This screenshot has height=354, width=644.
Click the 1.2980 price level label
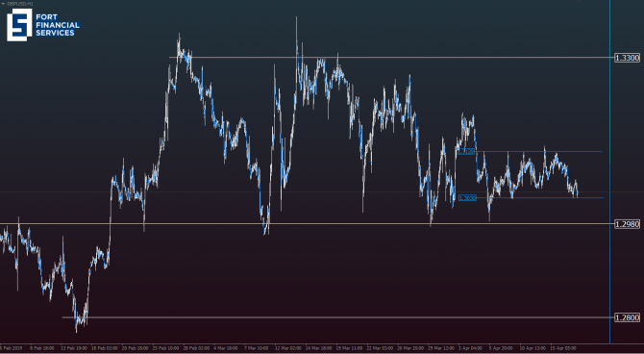[627, 224]
